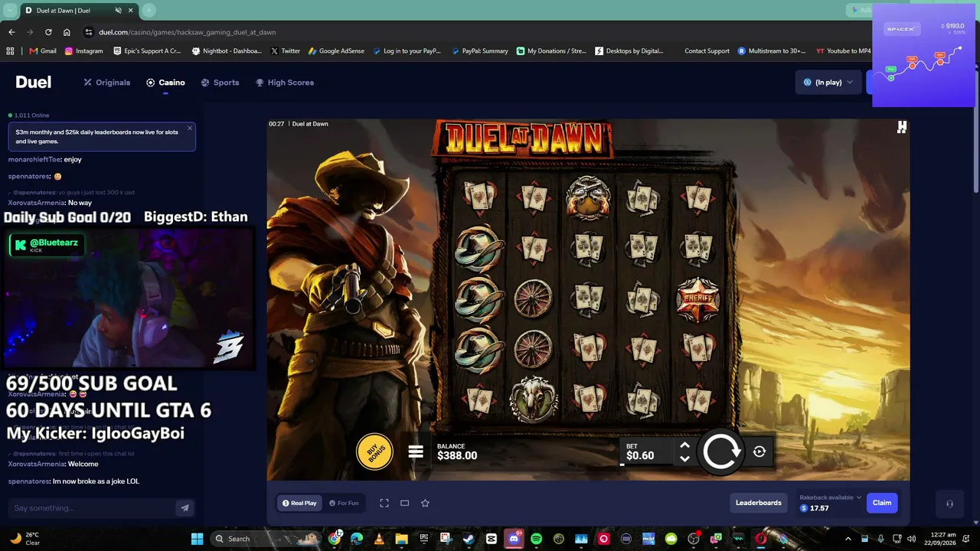Image resolution: width=980 pixels, height=551 pixels.
Task: Toggle theater mode view
Action: pyautogui.click(x=405, y=503)
